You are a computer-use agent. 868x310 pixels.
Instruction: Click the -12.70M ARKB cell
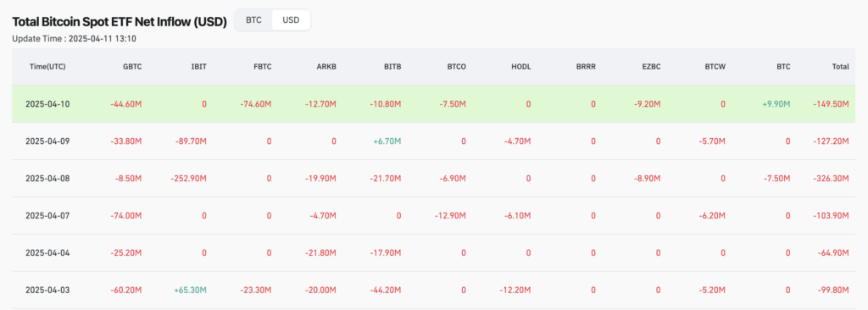click(320, 103)
